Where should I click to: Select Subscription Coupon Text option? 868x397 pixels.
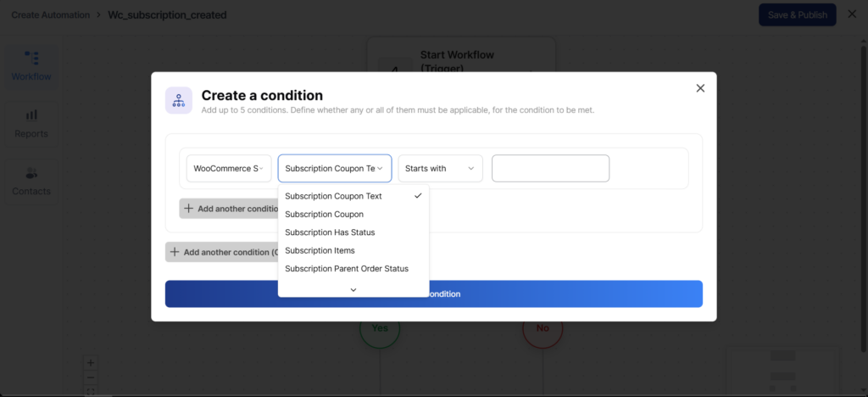333,196
